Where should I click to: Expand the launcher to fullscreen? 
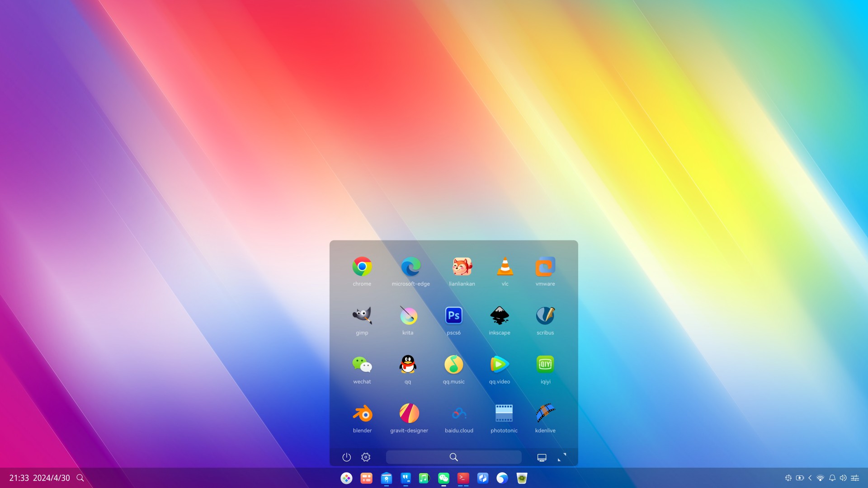pyautogui.click(x=562, y=458)
